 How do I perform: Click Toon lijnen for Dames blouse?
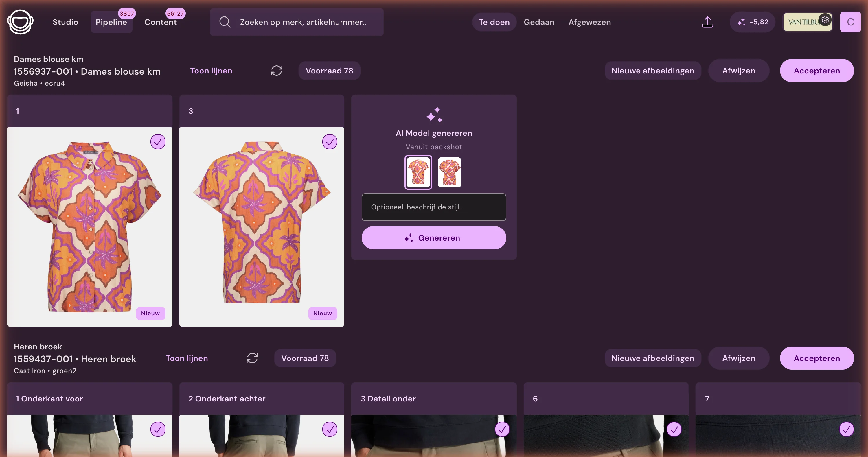pos(211,71)
